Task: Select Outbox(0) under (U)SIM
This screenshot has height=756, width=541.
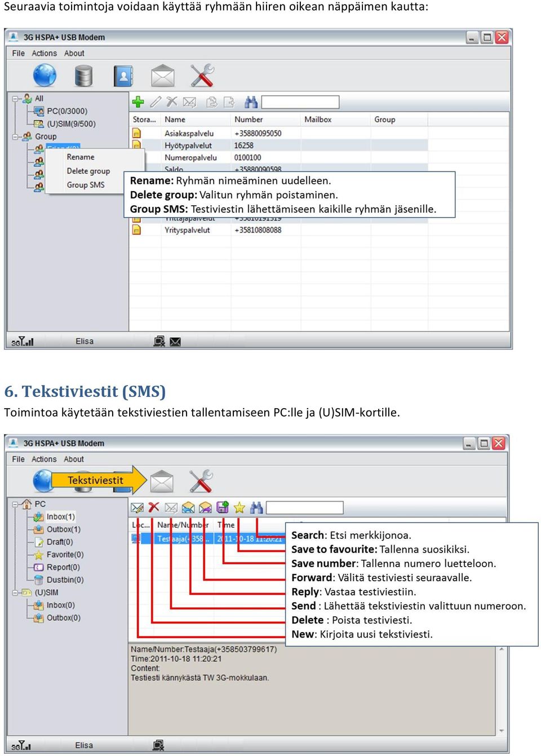Action: coord(63,618)
